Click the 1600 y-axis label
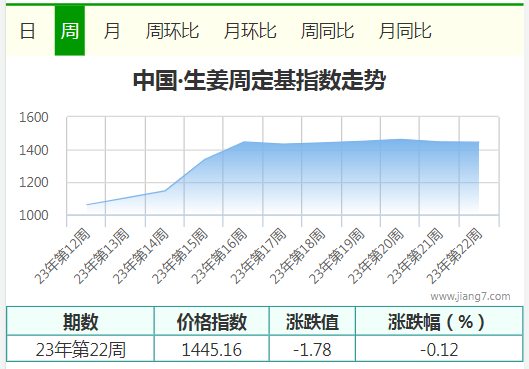The width and height of the screenshot is (529, 369). [x=34, y=117]
